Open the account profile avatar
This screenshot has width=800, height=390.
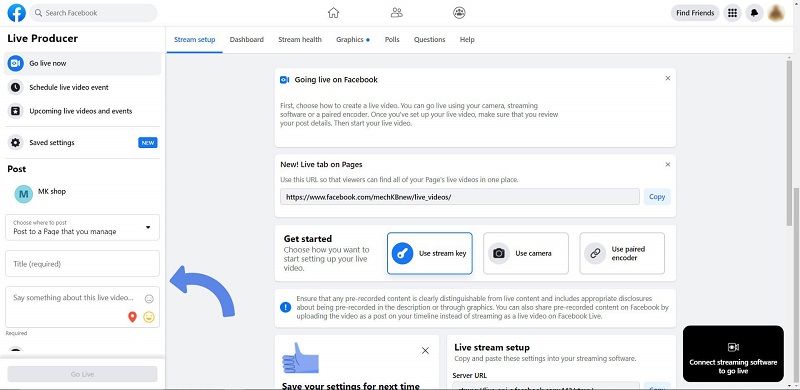776,13
